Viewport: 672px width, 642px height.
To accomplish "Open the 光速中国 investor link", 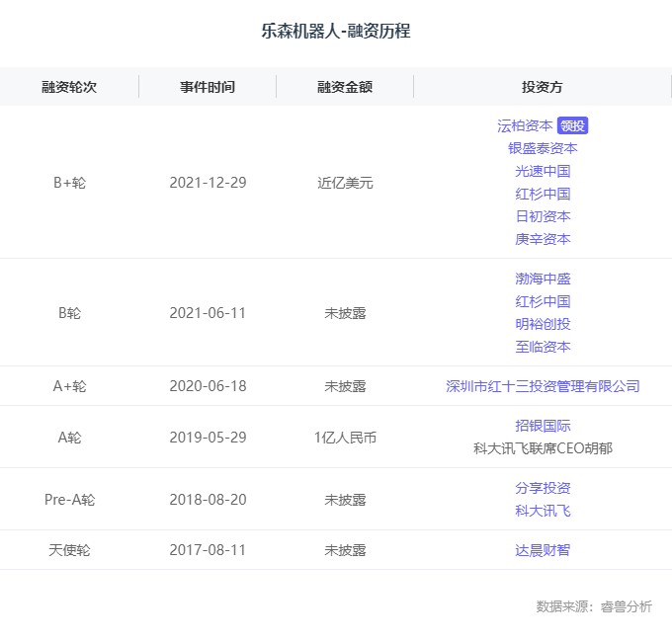I will 543,171.
